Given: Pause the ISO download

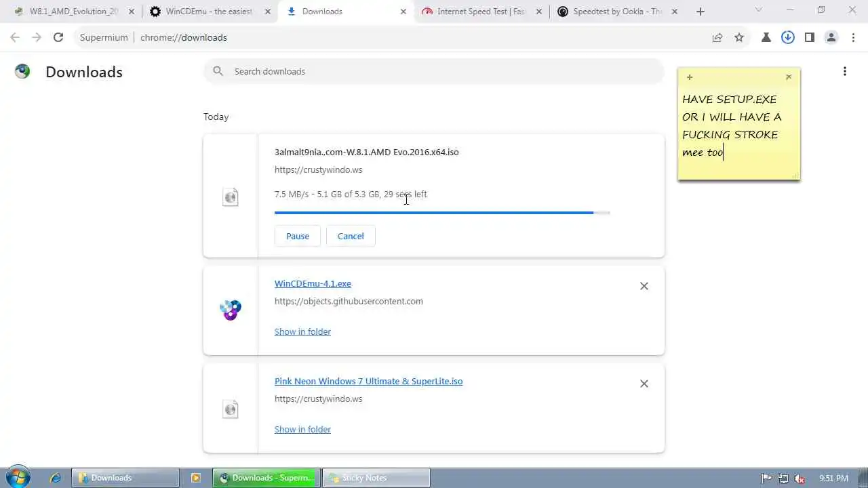Looking at the screenshot, I should (x=298, y=236).
